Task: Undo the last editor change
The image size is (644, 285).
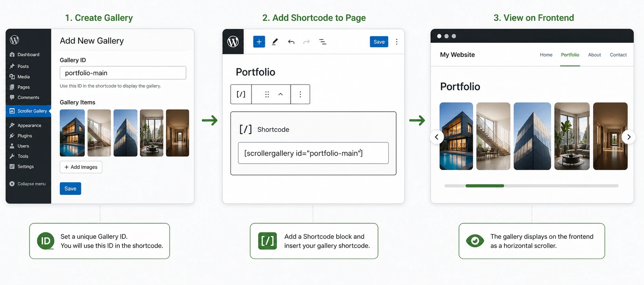Action: click(291, 42)
